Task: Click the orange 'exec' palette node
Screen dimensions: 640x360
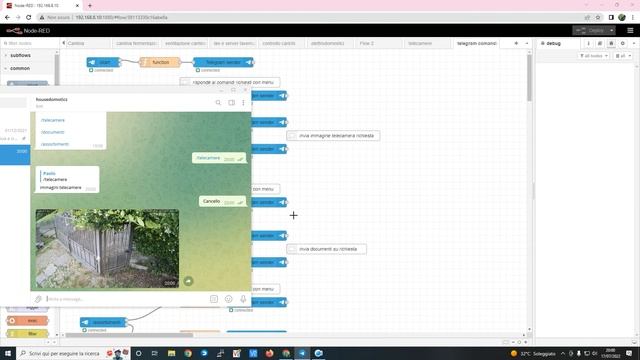Action: 27,320
